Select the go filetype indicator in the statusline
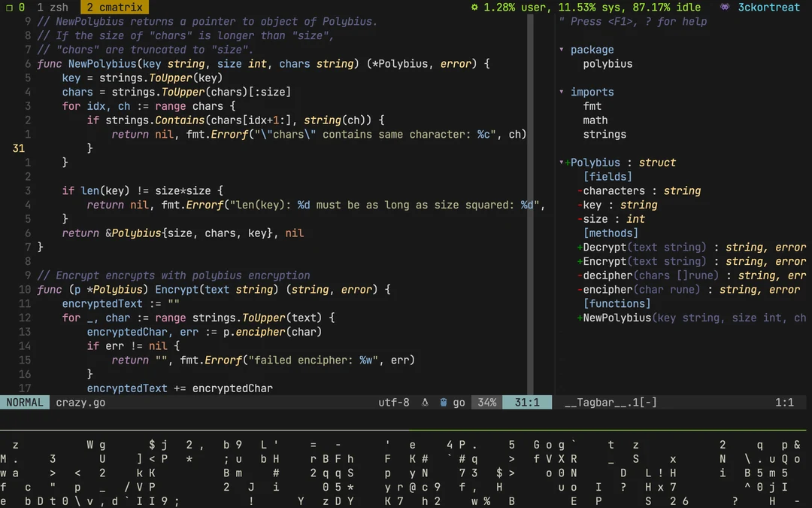The width and height of the screenshot is (812, 508). 459,402
